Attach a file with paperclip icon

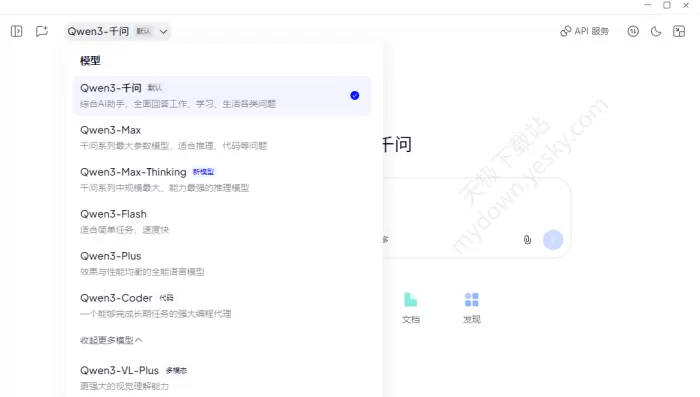click(x=527, y=240)
